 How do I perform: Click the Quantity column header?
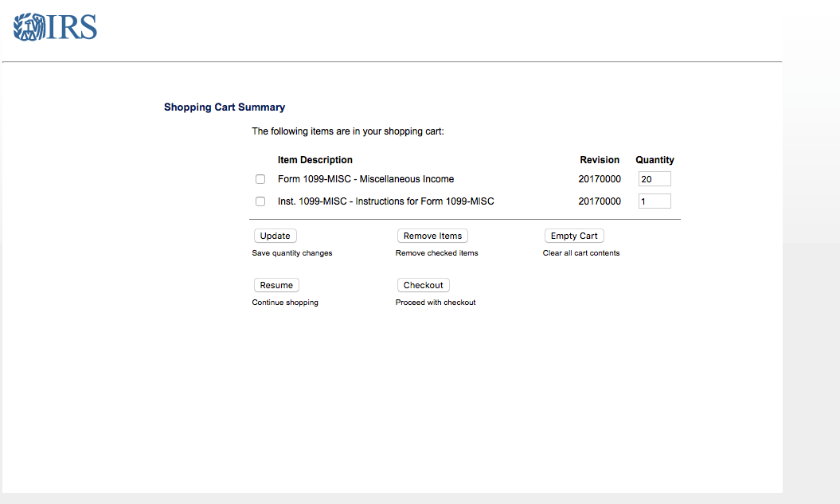pyautogui.click(x=654, y=159)
